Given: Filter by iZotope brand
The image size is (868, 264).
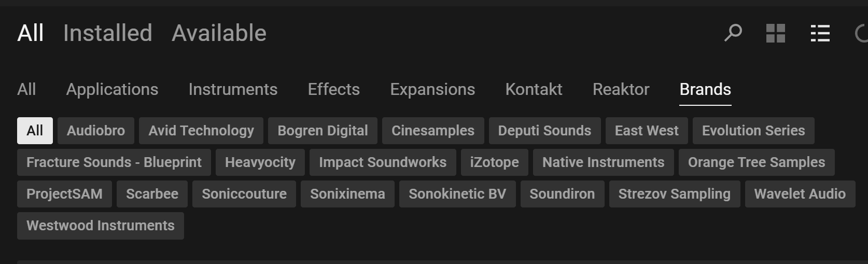Looking at the screenshot, I should 494,162.
